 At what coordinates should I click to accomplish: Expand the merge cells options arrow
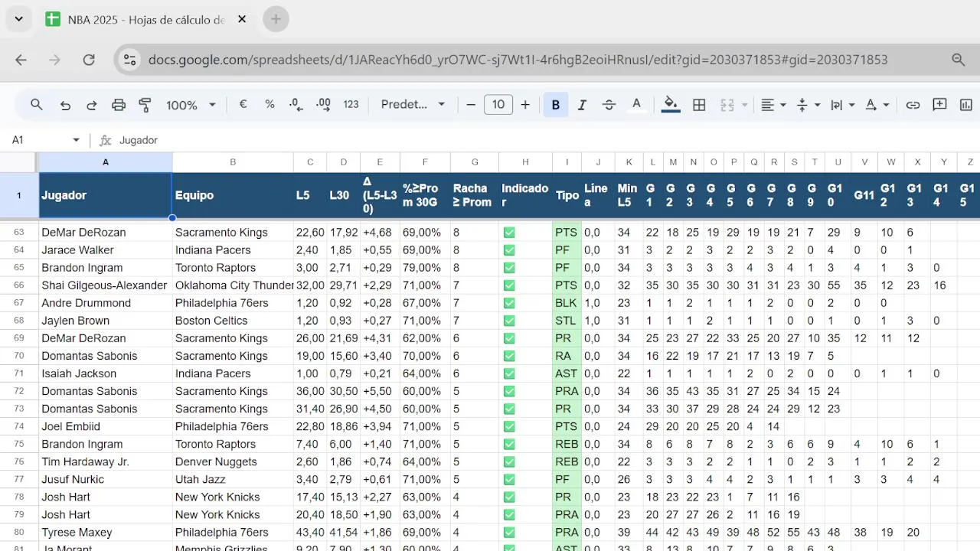[x=744, y=105]
